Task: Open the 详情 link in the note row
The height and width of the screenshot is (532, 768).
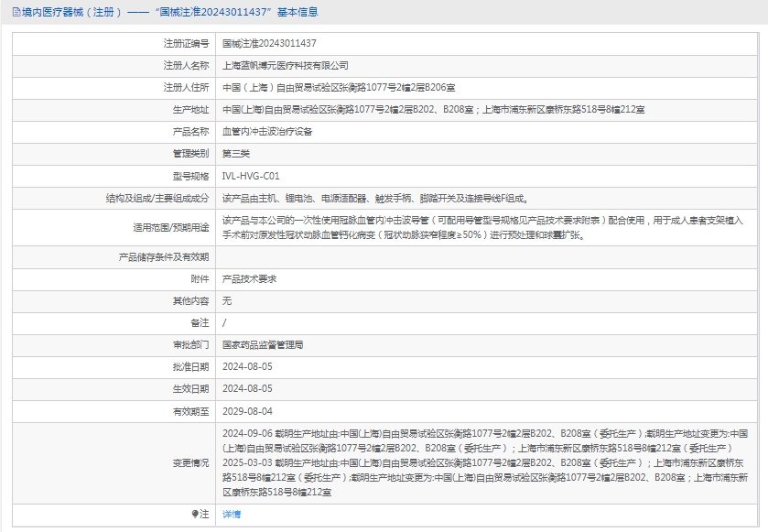Action: 232,515
